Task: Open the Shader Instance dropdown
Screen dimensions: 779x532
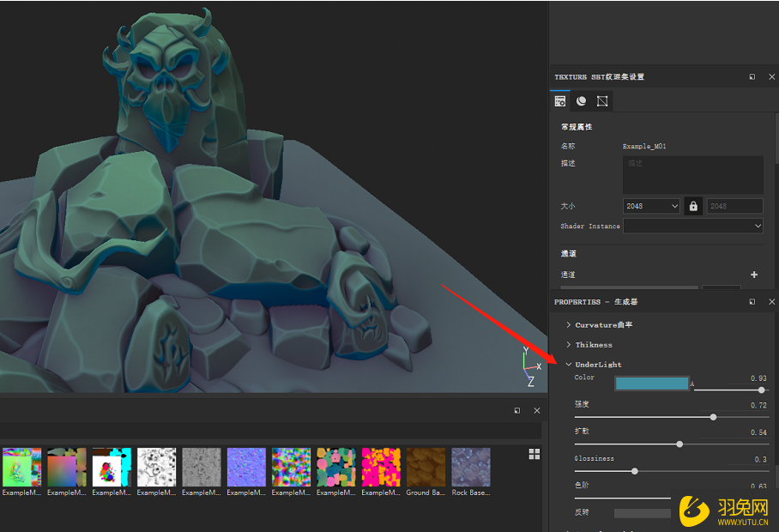Action: pyautogui.click(x=692, y=227)
